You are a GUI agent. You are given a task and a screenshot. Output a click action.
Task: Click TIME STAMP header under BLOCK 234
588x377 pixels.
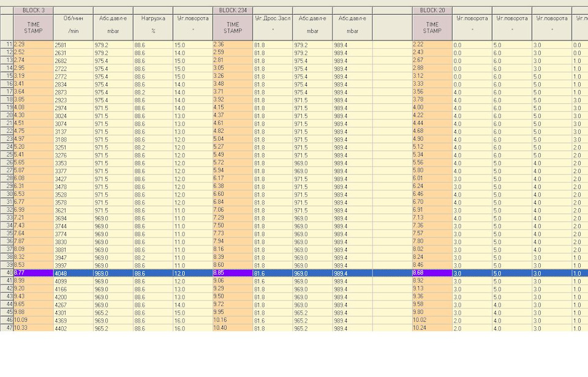pyautogui.click(x=233, y=28)
